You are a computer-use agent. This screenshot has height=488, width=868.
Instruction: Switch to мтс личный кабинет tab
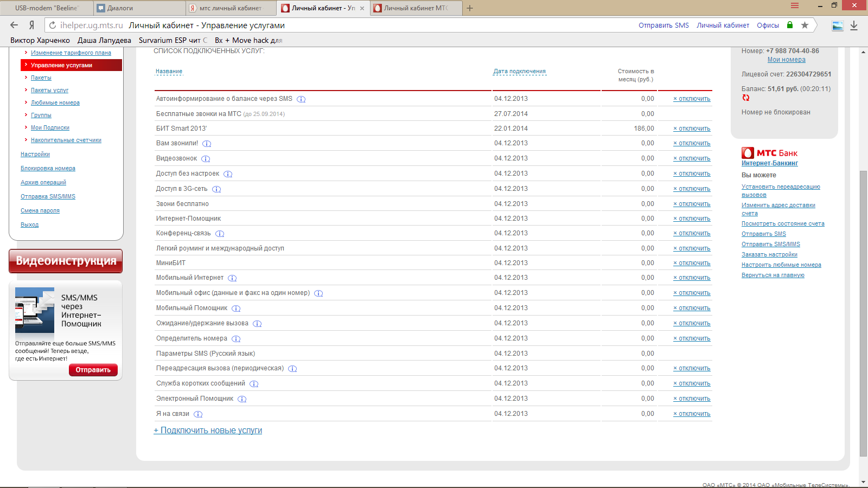tap(231, 8)
